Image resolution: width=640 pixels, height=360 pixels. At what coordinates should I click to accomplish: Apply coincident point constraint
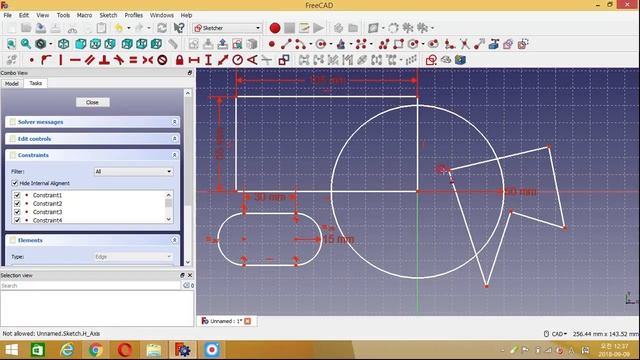tap(31, 60)
